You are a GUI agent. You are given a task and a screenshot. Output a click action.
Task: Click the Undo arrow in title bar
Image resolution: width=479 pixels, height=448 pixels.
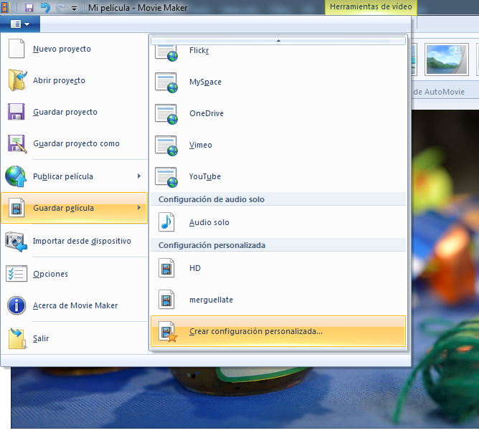[46, 7]
